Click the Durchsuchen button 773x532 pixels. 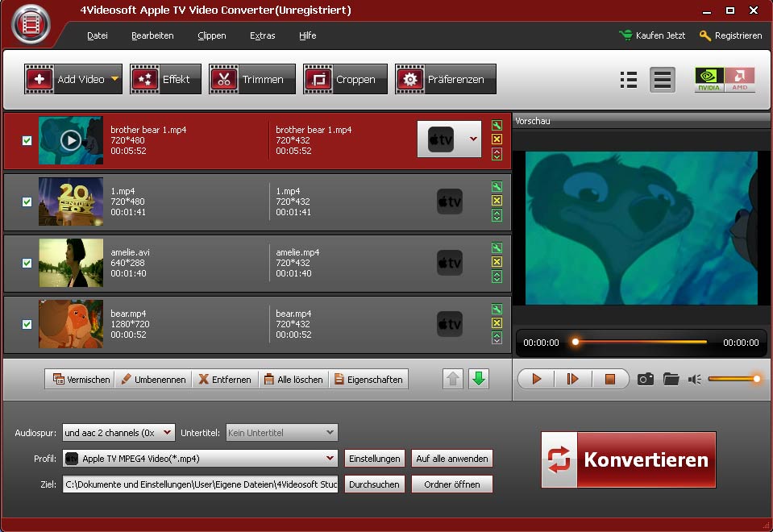coord(374,484)
